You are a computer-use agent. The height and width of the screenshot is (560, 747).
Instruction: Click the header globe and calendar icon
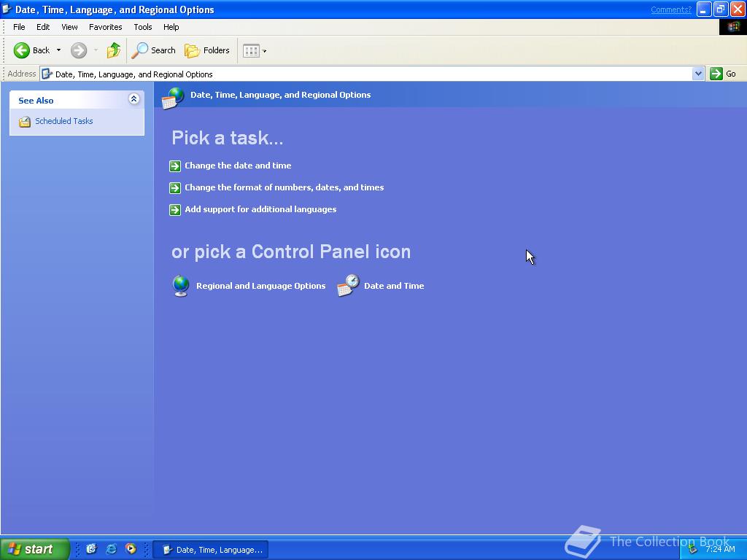[x=172, y=98]
